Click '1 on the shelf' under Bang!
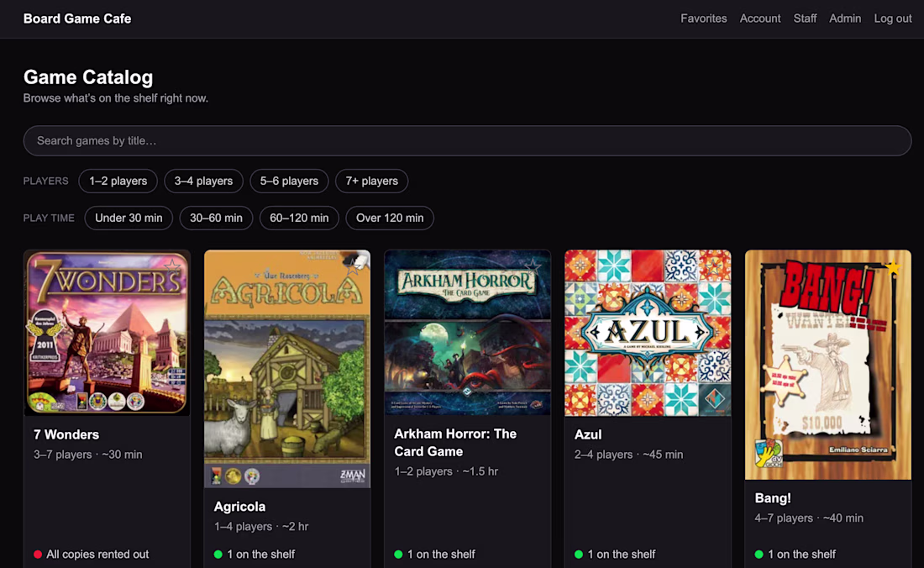 tap(795, 555)
